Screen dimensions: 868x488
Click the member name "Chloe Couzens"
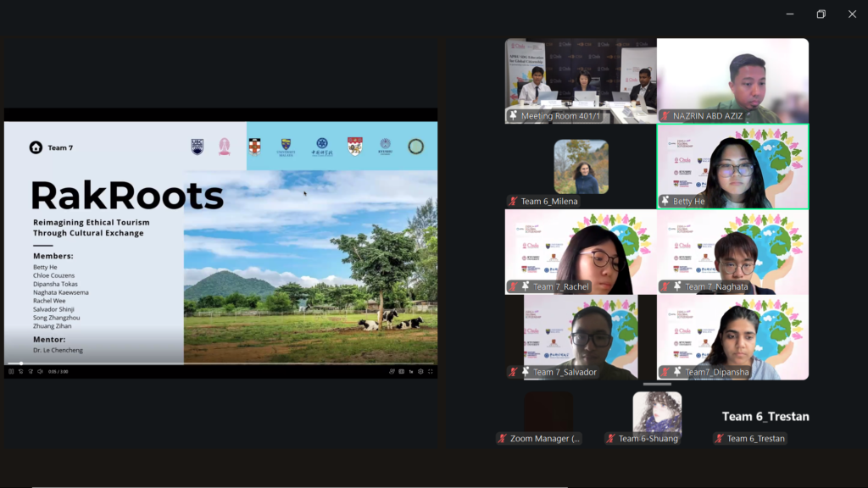pos(53,275)
